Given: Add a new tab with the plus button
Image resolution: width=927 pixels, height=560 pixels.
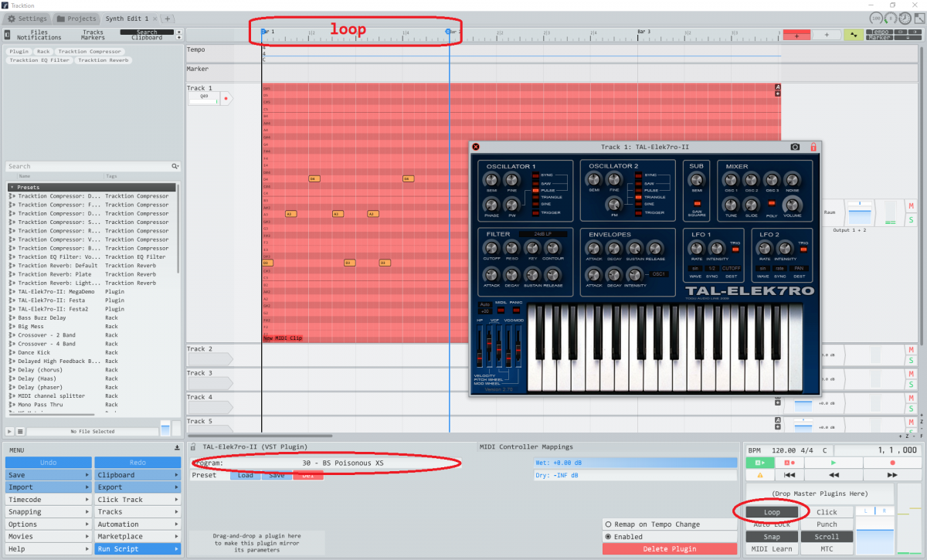Looking at the screenshot, I should (x=168, y=19).
